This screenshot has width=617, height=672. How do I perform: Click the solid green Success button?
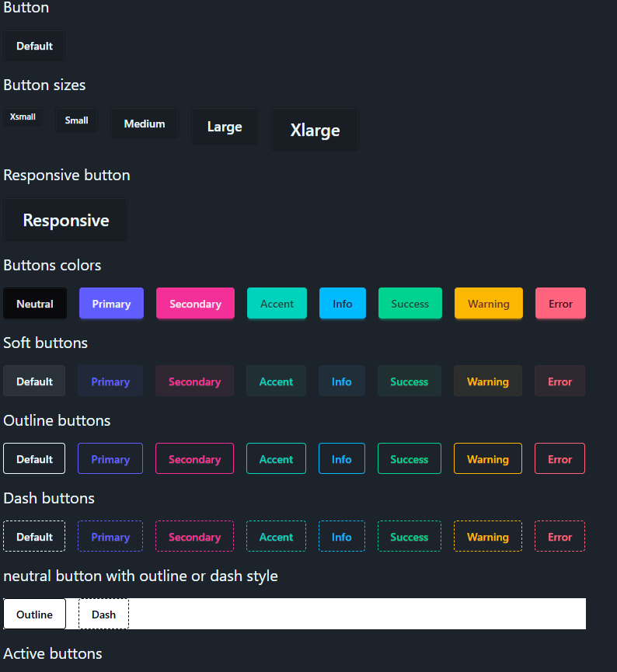(x=410, y=304)
